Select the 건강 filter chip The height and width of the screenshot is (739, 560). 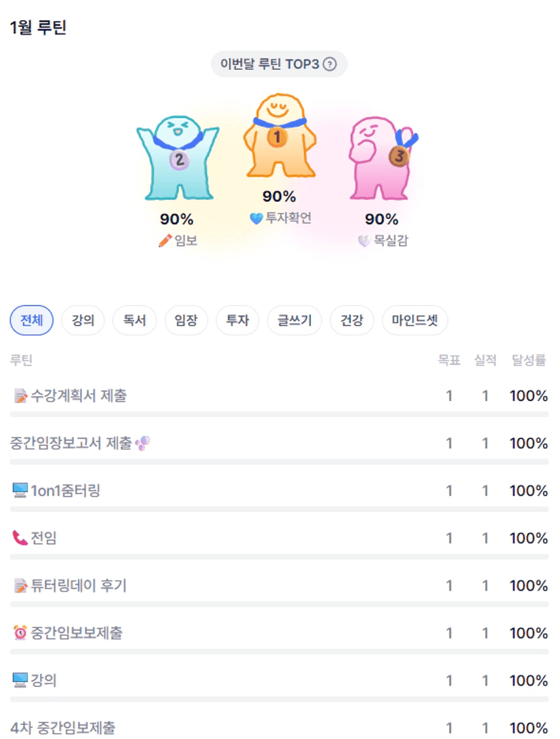[x=351, y=320]
